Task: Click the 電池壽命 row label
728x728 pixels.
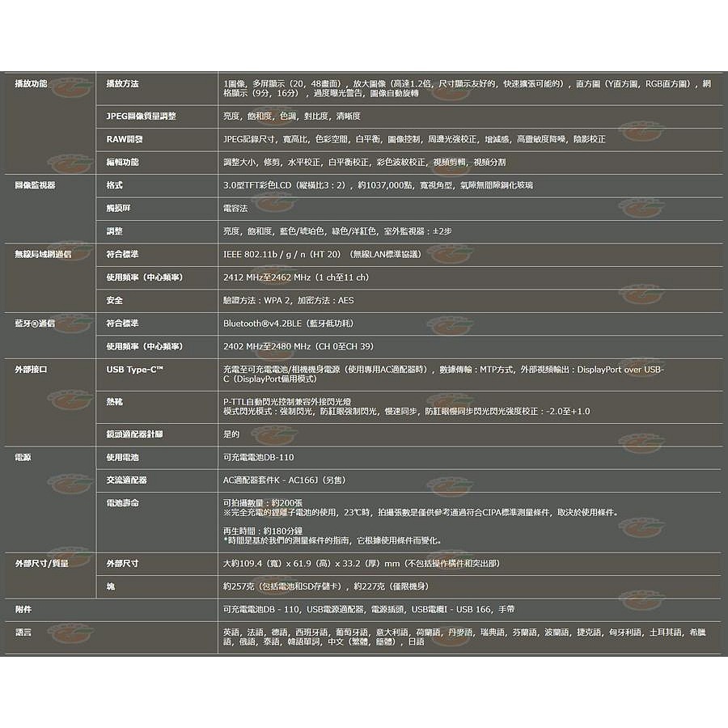Action: pyautogui.click(x=122, y=503)
